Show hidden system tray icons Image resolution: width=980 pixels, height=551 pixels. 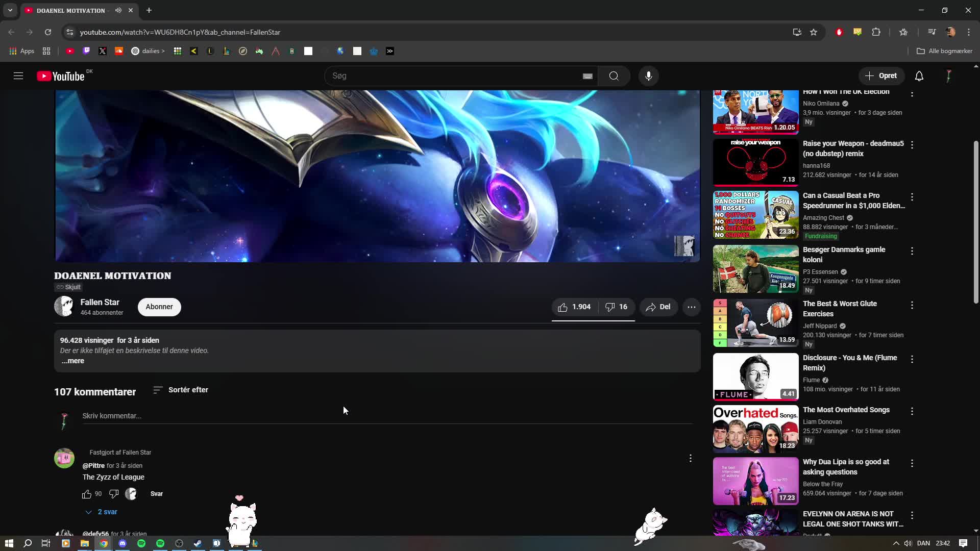pos(896,543)
